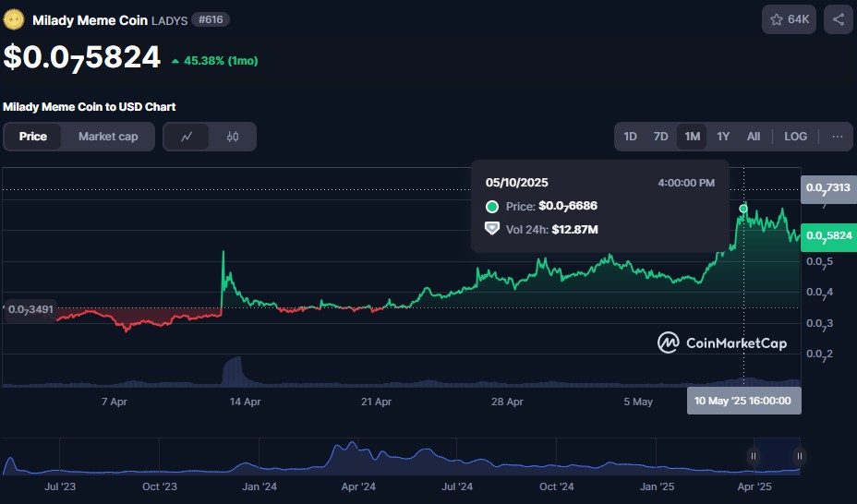Click the $0.0₇5824 headline price
The width and height of the screenshot is (857, 504).
pos(82,58)
